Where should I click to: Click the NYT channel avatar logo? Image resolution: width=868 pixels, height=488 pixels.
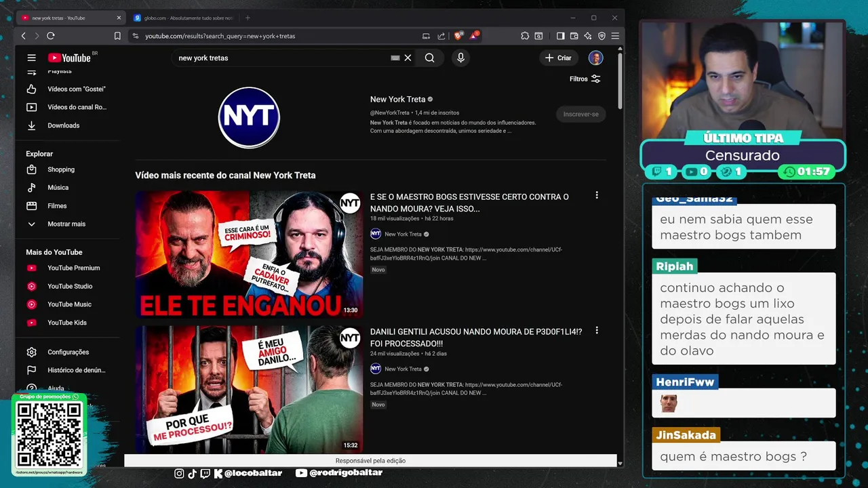point(249,117)
